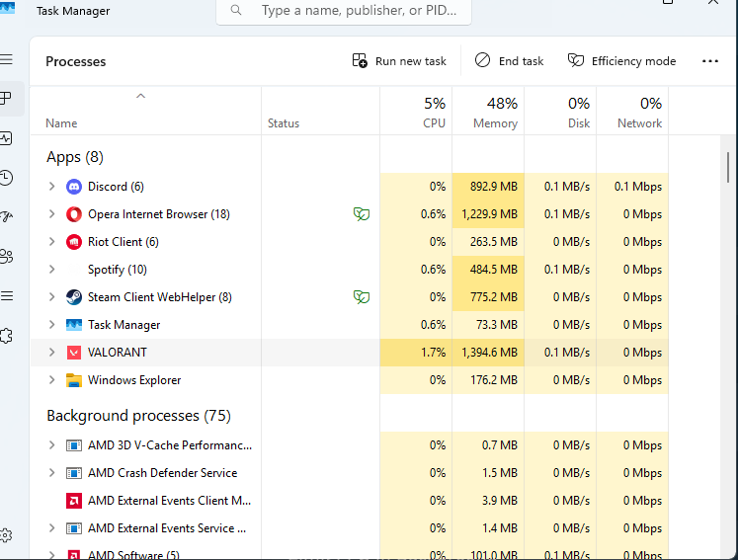
Task: Click the Windows Explorer folder icon
Action: [x=74, y=380]
